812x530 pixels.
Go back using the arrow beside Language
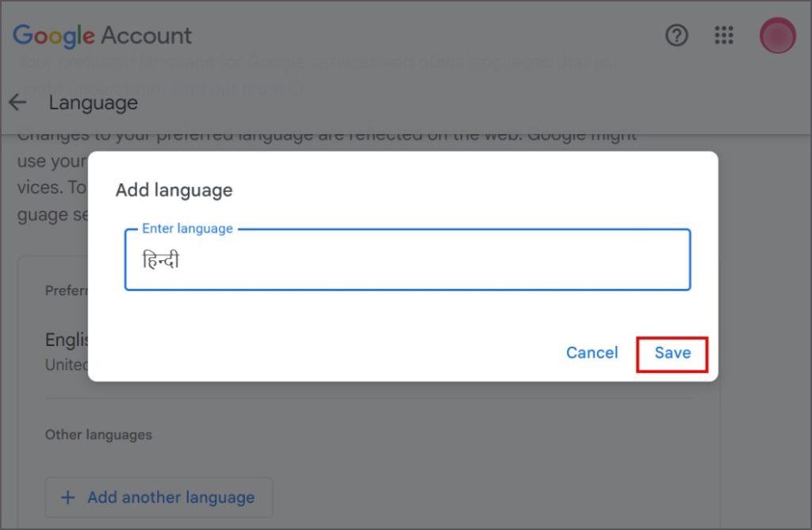(17, 102)
